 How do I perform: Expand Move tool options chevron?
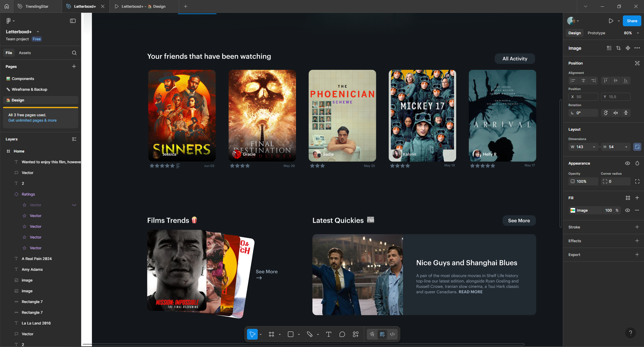pos(261,335)
